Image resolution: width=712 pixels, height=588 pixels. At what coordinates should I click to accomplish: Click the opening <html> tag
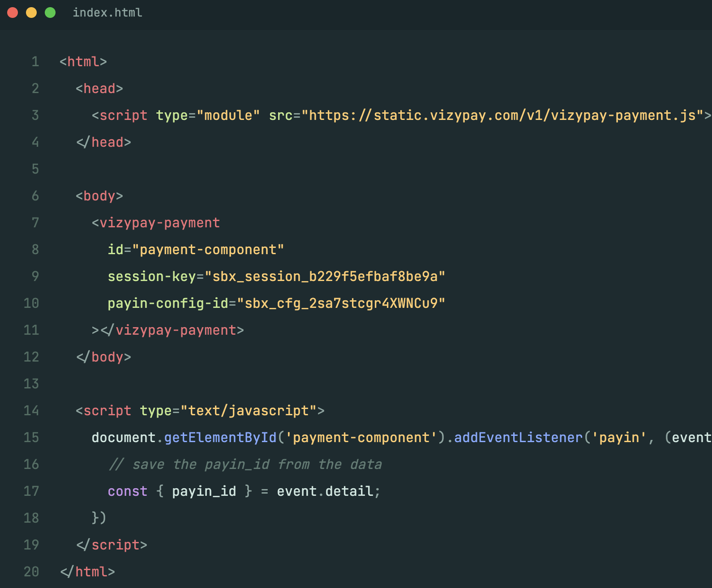point(83,62)
